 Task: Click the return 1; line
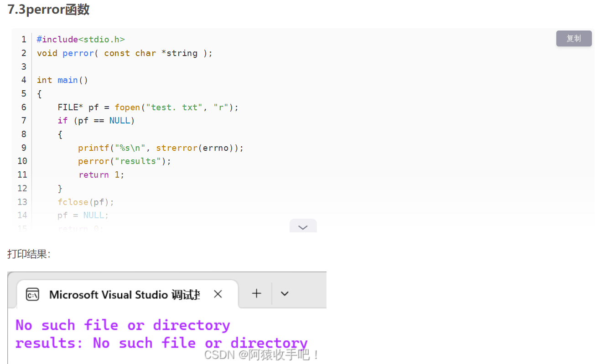point(101,175)
